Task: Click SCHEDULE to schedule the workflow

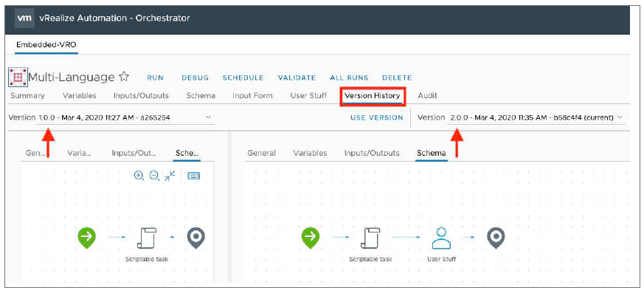Action: click(x=243, y=78)
